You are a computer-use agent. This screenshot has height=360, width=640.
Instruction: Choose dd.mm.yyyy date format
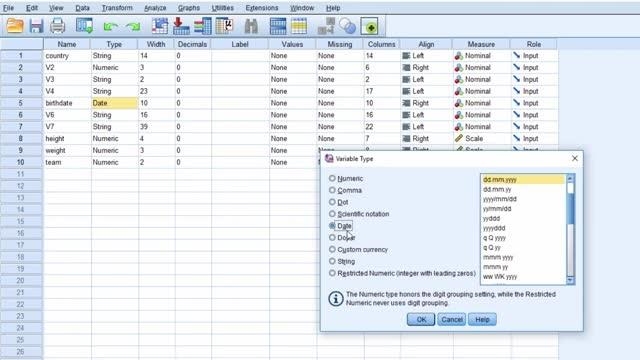[x=523, y=180]
